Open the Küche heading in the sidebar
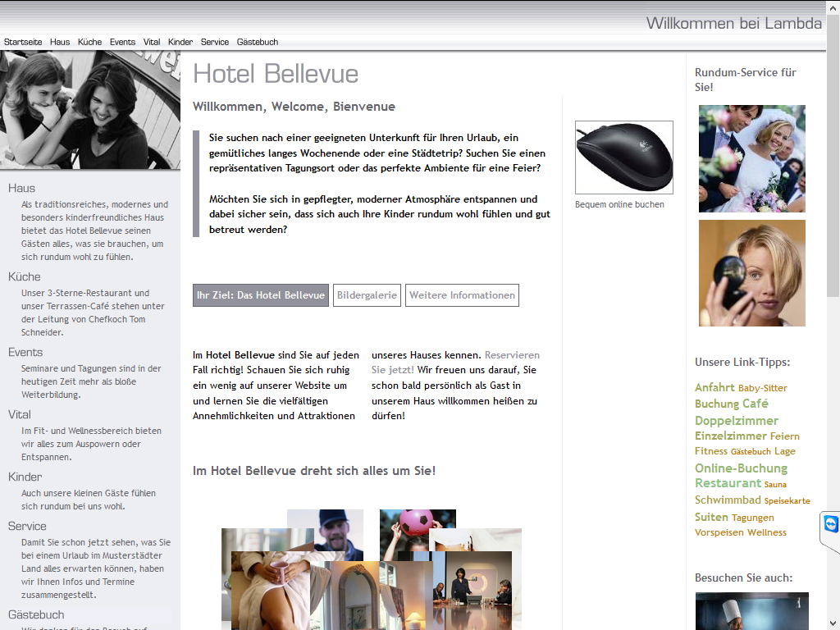 (x=24, y=276)
